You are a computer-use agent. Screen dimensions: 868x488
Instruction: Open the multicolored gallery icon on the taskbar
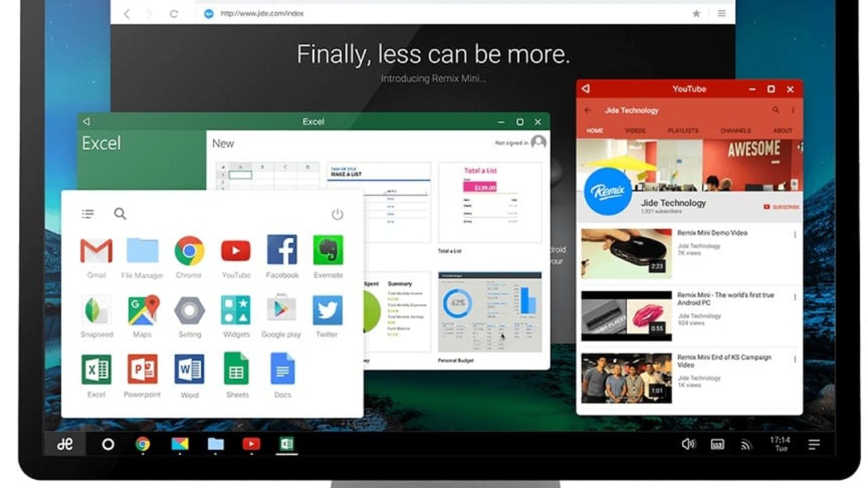pos(180,445)
